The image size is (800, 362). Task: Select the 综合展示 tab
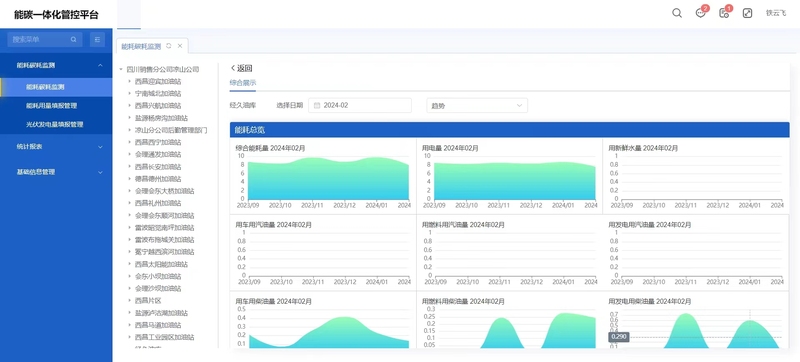[243, 83]
